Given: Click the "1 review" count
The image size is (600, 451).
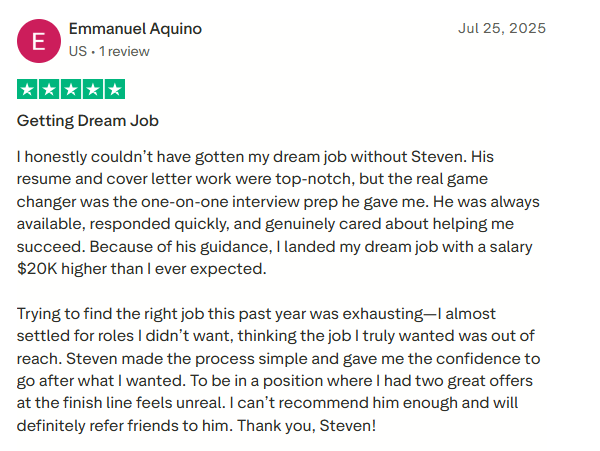Looking at the screenshot, I should pyautogui.click(x=125, y=50).
